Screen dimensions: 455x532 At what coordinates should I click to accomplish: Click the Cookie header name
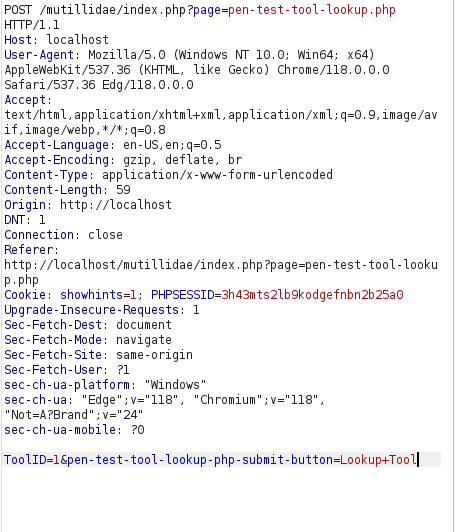[25, 294]
